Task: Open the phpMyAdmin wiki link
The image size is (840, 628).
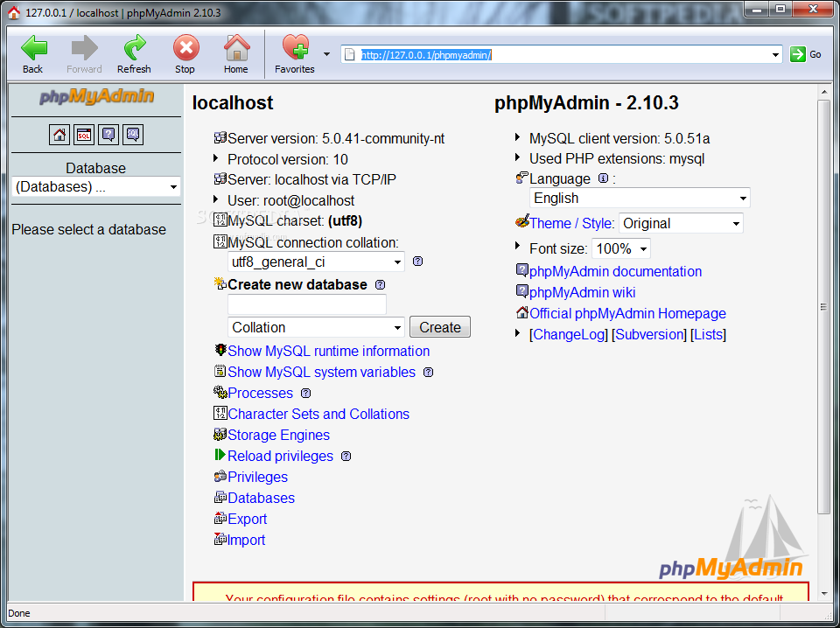Action: 583,292
